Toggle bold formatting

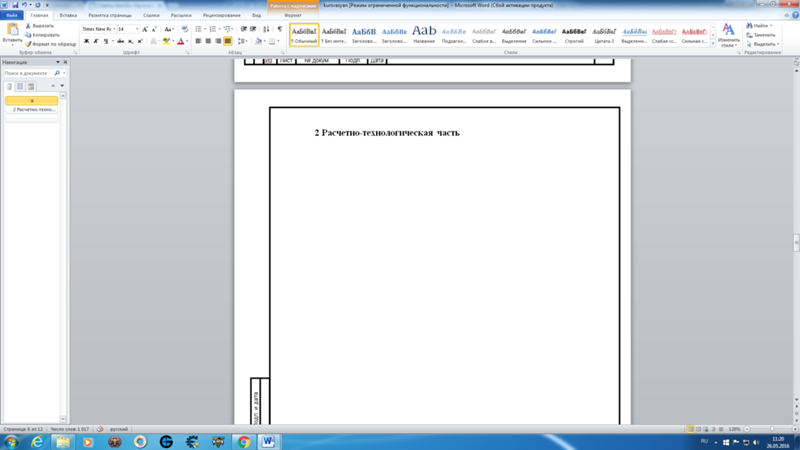[86, 42]
